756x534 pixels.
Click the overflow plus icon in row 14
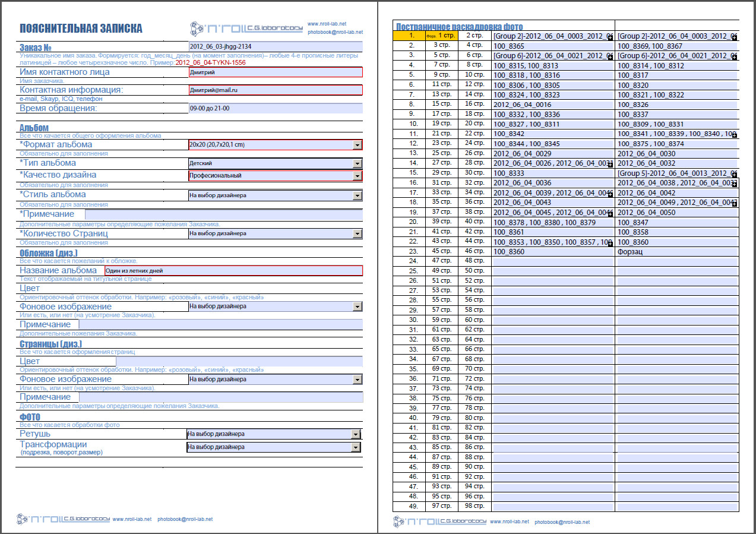610,165
